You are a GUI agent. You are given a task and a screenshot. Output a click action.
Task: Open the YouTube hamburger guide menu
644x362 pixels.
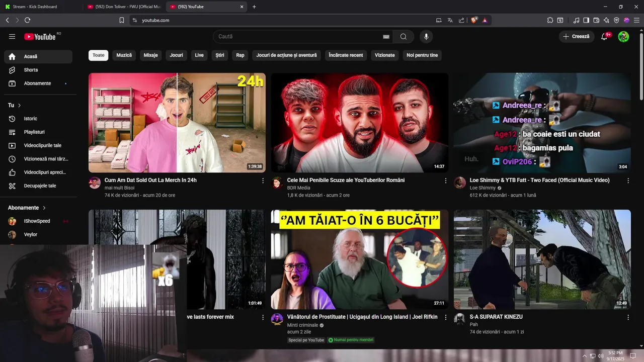[12, 36]
